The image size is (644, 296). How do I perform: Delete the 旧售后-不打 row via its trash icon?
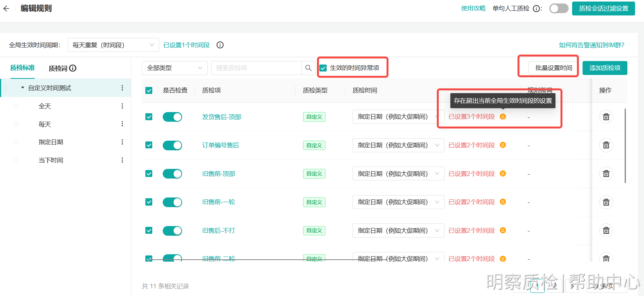[x=606, y=231]
